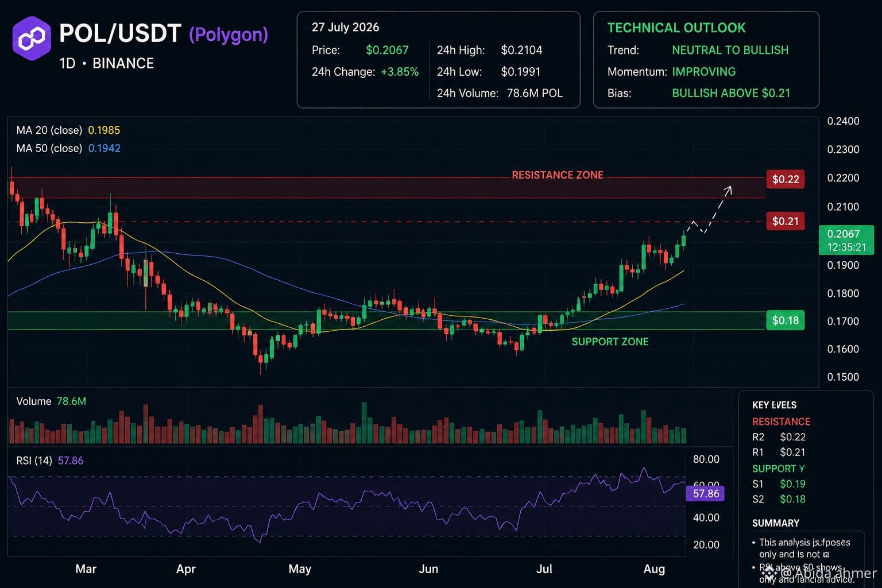Click the Aug label on time axis

[654, 569]
